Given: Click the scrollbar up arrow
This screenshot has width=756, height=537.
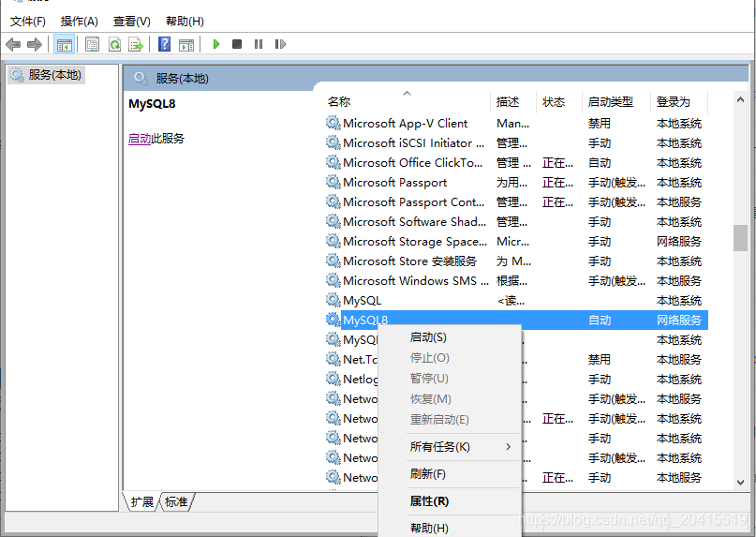Looking at the screenshot, I should (x=741, y=99).
